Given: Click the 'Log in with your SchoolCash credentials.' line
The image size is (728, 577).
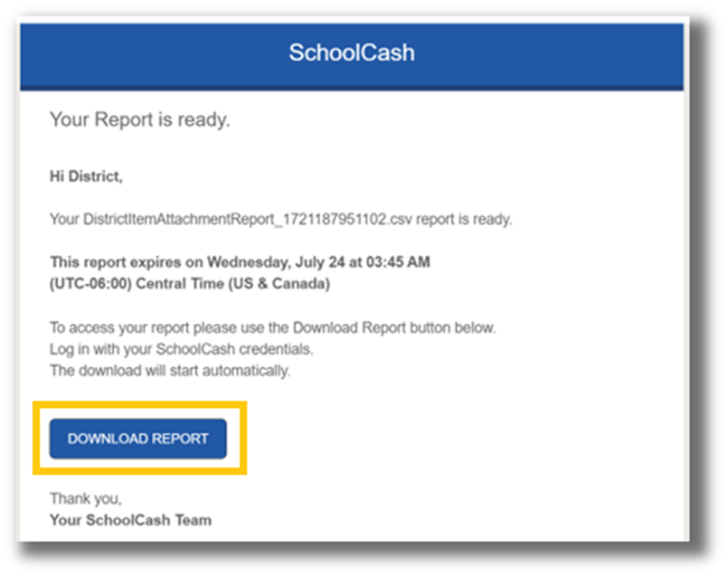Looking at the screenshot, I should coord(182,349).
